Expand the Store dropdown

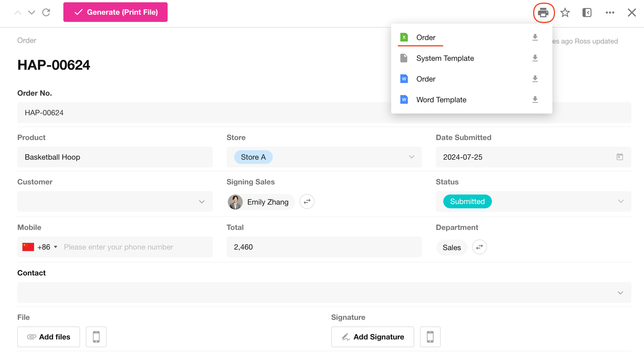pos(411,157)
